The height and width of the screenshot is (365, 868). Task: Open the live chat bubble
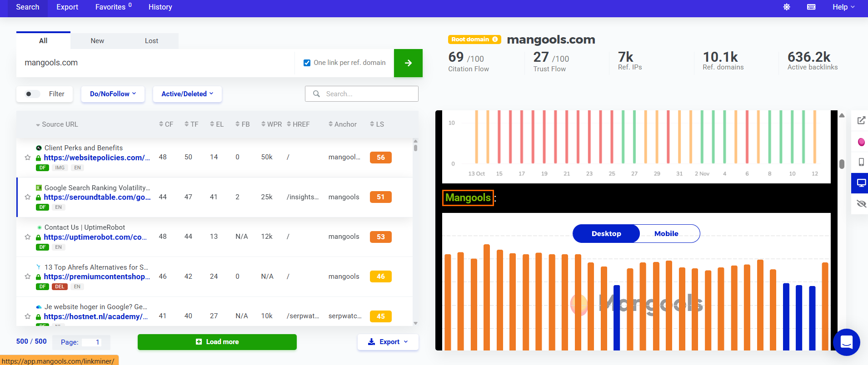(846, 342)
